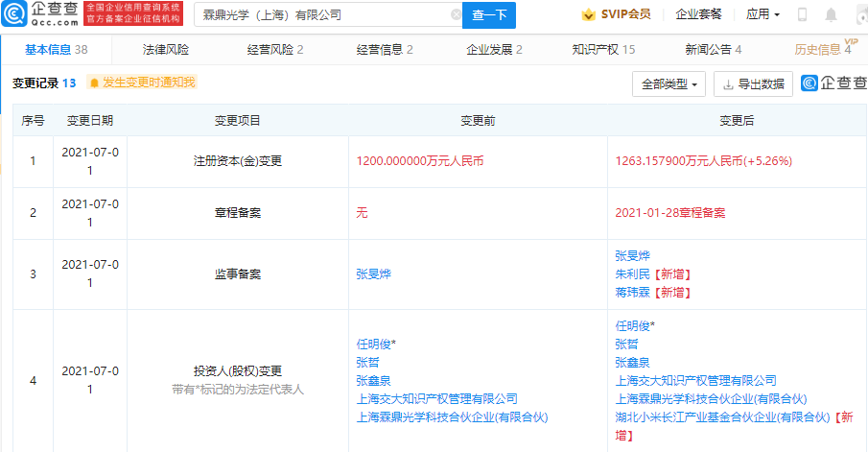Expand the 应用 dropdown menu
This screenshot has height=452, width=868.
click(762, 14)
